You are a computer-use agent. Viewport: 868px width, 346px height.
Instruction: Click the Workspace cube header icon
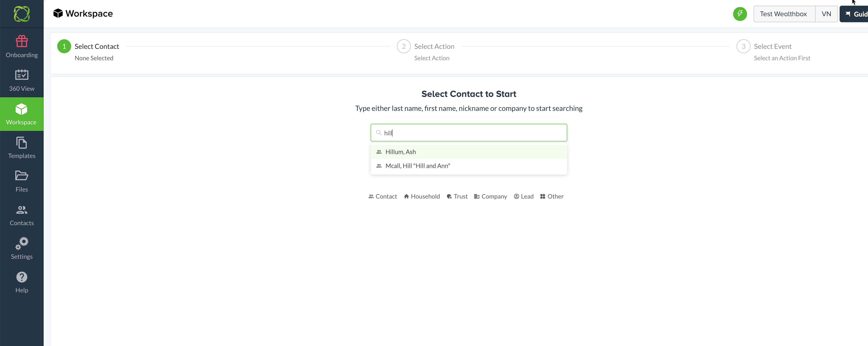[58, 14]
